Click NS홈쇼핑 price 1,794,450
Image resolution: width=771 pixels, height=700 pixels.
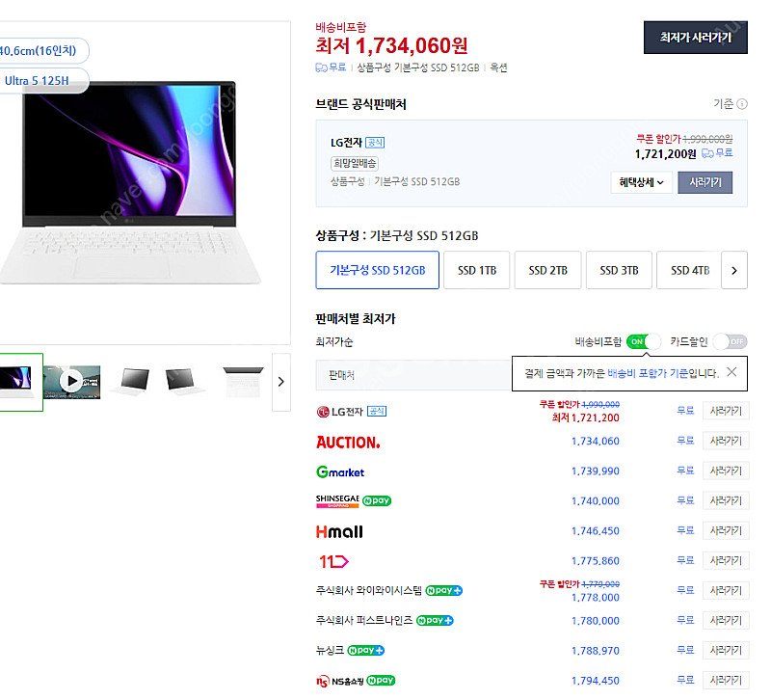[x=595, y=681]
